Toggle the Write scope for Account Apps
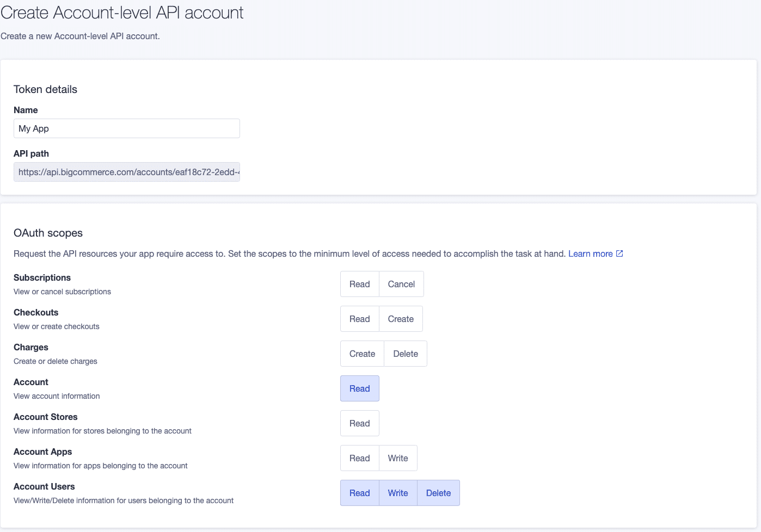Image resolution: width=761 pixels, height=532 pixels. (x=398, y=457)
